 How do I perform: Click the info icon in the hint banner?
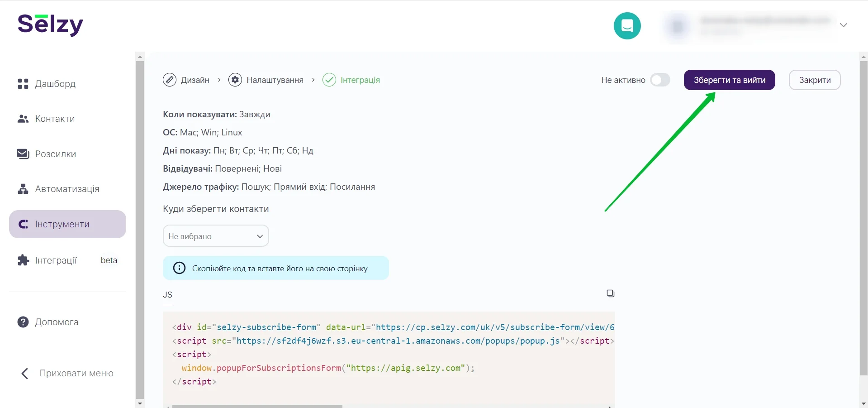coord(180,268)
